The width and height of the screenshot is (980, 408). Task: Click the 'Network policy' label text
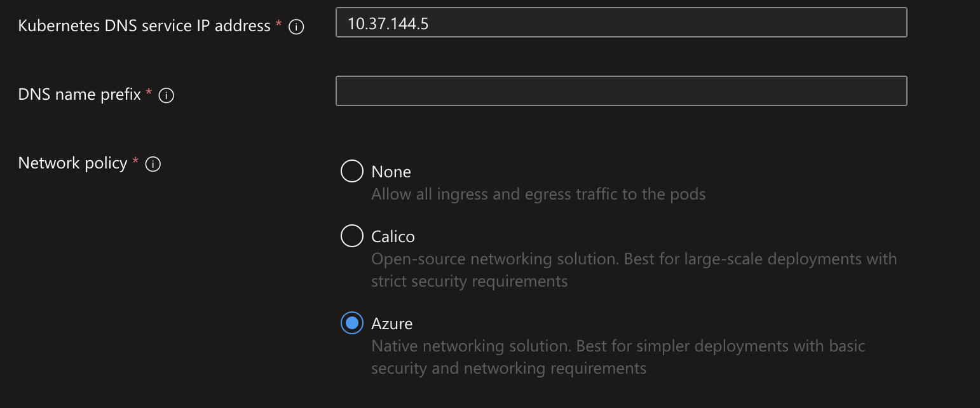tap(72, 163)
